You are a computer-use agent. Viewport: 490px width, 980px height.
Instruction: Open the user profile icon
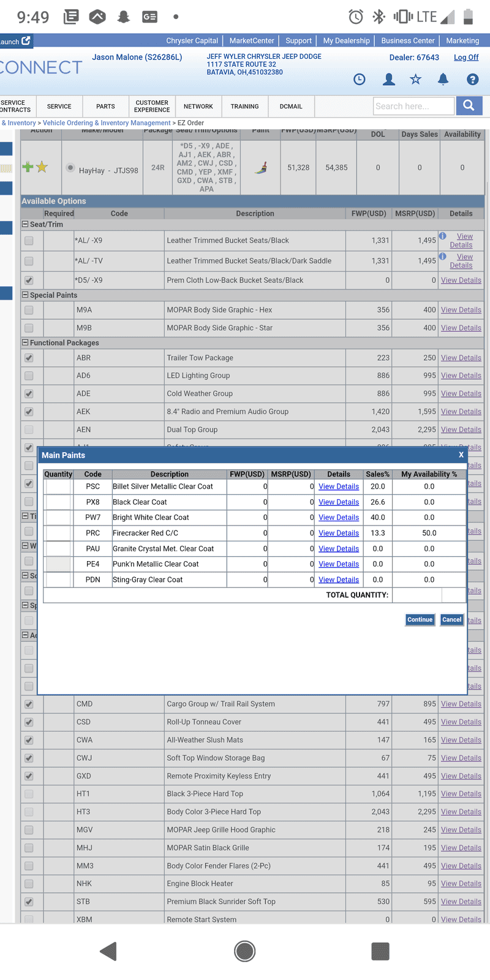coord(388,79)
